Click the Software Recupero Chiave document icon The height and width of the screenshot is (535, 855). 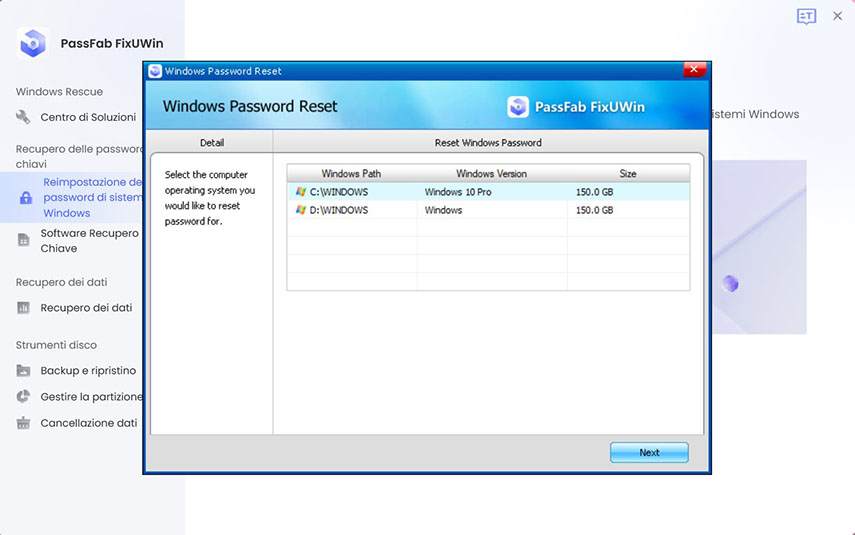point(23,240)
